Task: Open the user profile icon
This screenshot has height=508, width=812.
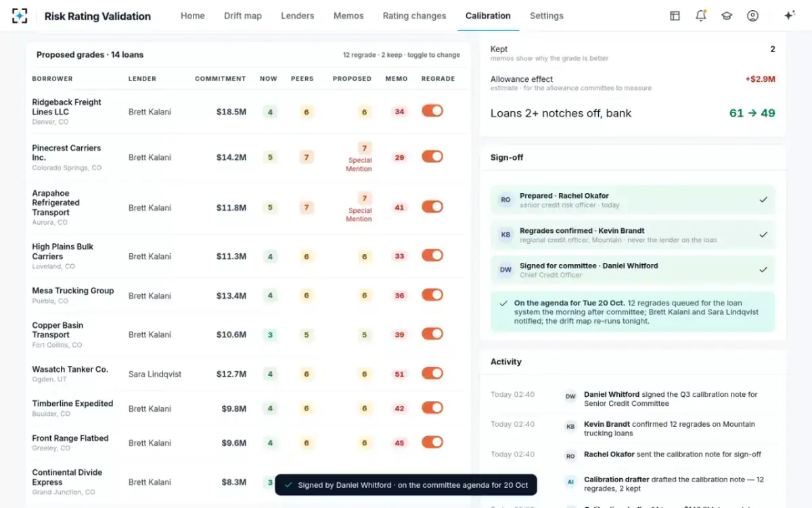Action: point(752,16)
